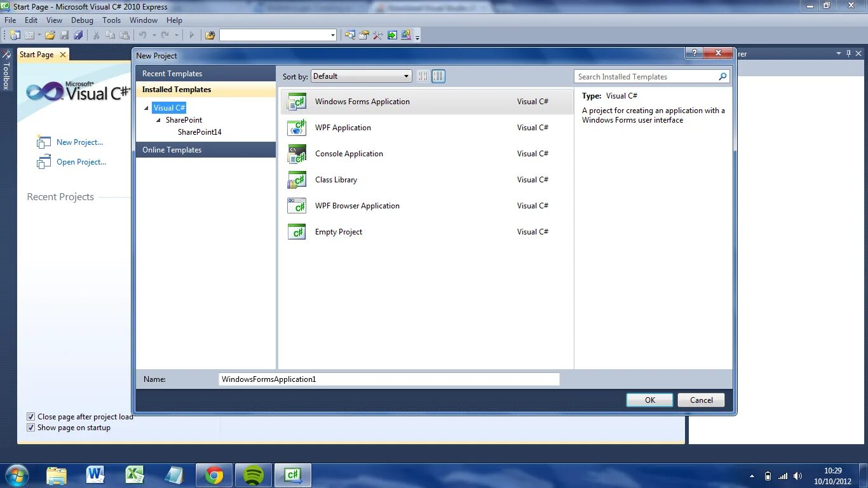Click the Add New Item toolbar icon
868x488 pixels.
coord(29,36)
